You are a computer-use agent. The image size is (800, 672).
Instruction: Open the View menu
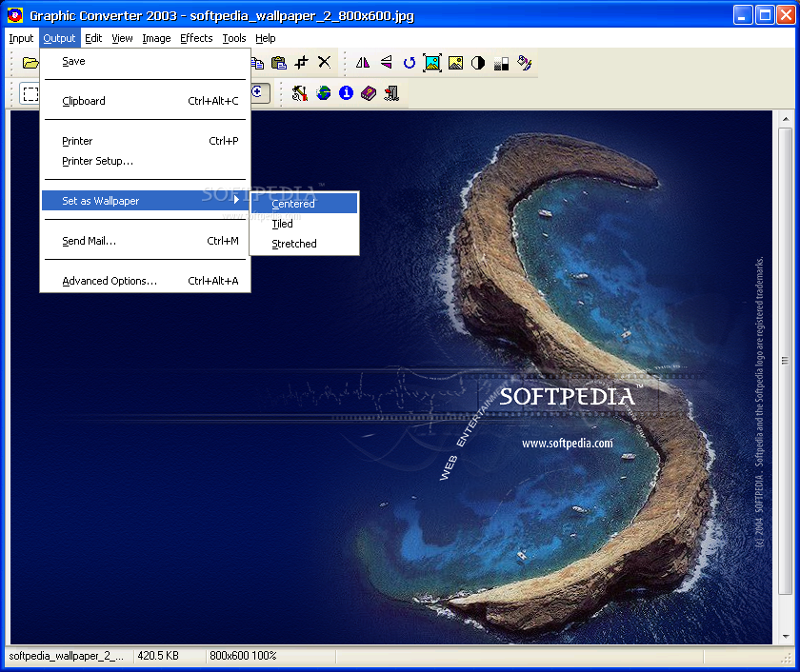[122, 38]
